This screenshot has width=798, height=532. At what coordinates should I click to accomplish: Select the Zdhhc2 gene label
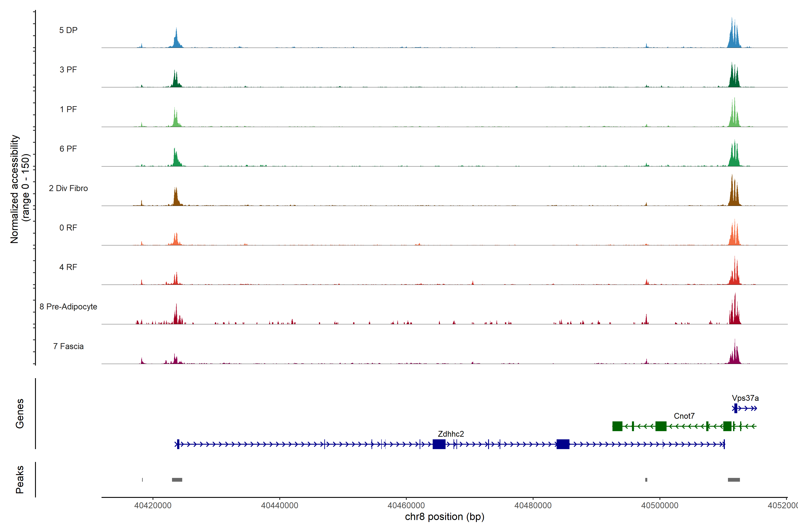(451, 434)
